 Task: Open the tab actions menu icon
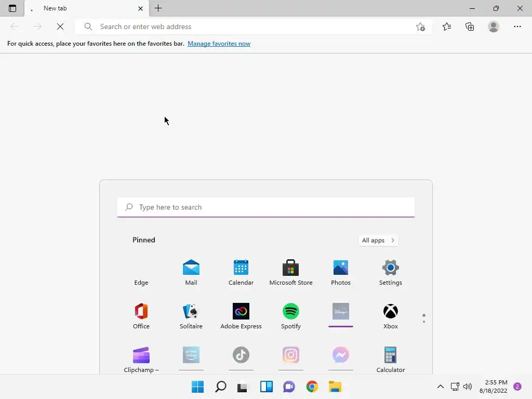click(x=12, y=8)
